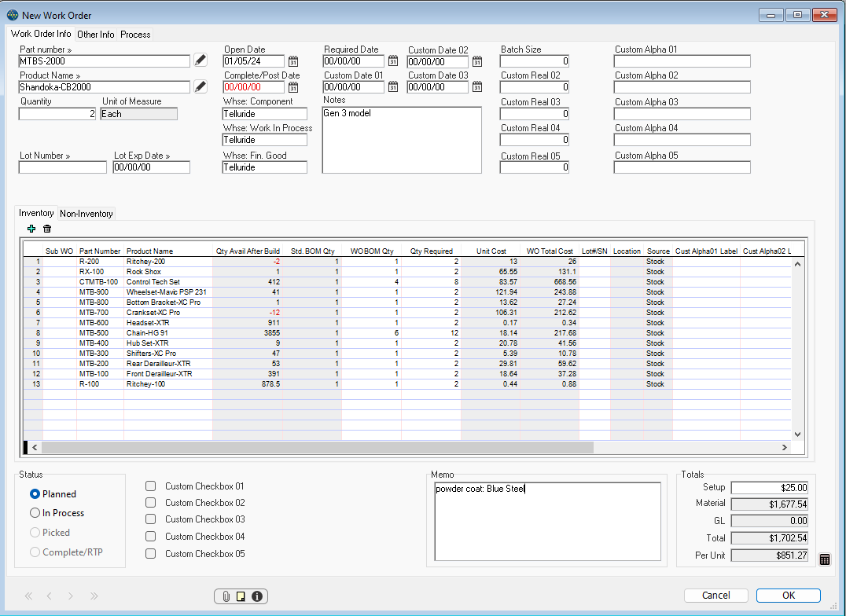The height and width of the screenshot is (616, 846).
Task: Cancel the new work order
Action: 715,596
